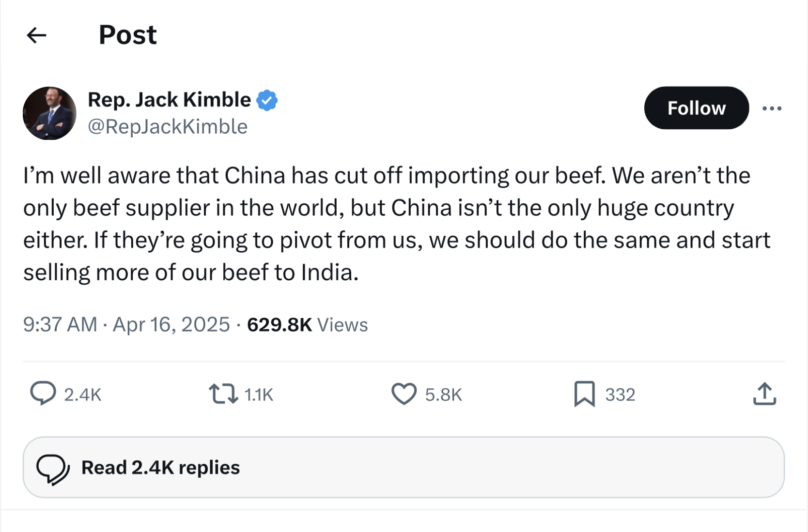Click the reply speech bubble icon
Viewport: 808px width, 532px height.
pyautogui.click(x=43, y=393)
